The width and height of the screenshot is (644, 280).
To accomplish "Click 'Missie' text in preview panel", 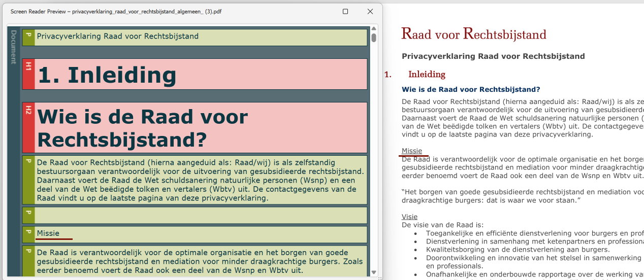I will [x=48, y=233].
